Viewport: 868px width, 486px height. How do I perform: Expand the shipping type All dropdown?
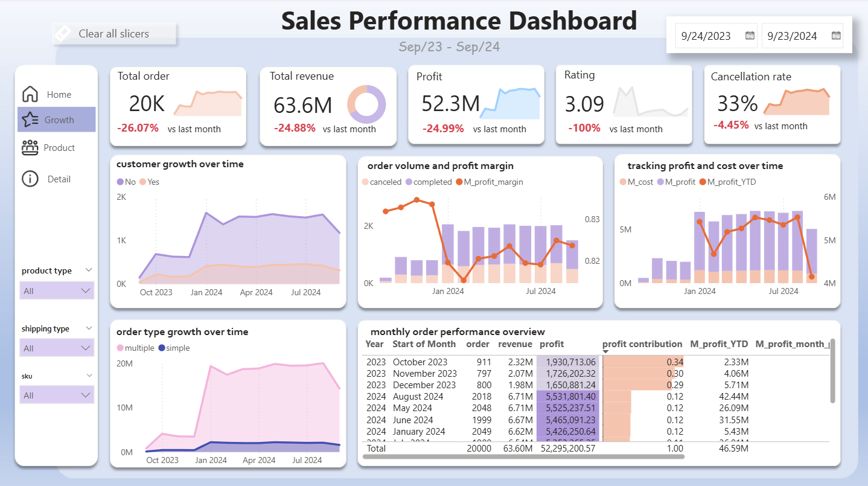pyautogui.click(x=57, y=348)
